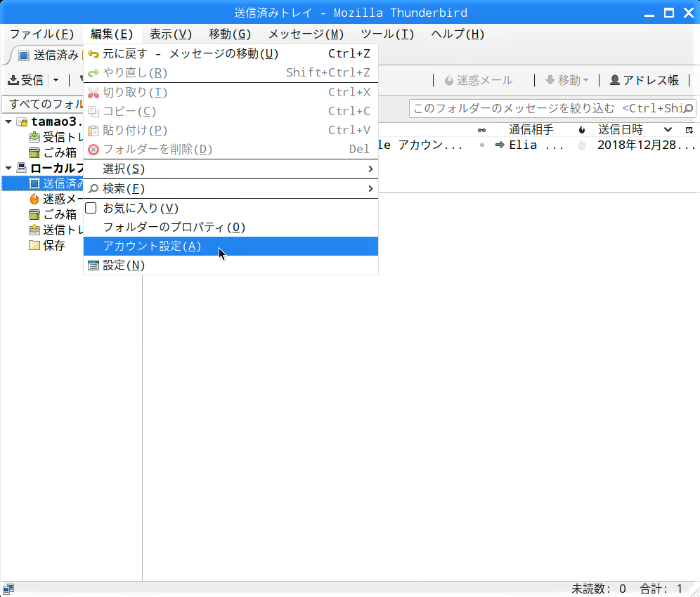Viewport: 700px width, 597px height.
Task: Click the Inbox tray icon
Action: [x=34, y=137]
